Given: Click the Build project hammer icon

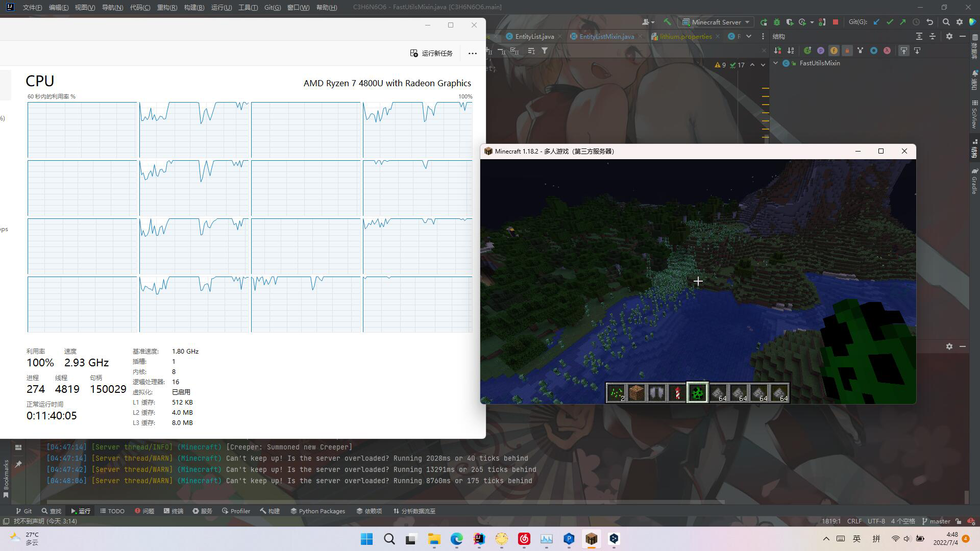Looking at the screenshot, I should click(x=667, y=22).
